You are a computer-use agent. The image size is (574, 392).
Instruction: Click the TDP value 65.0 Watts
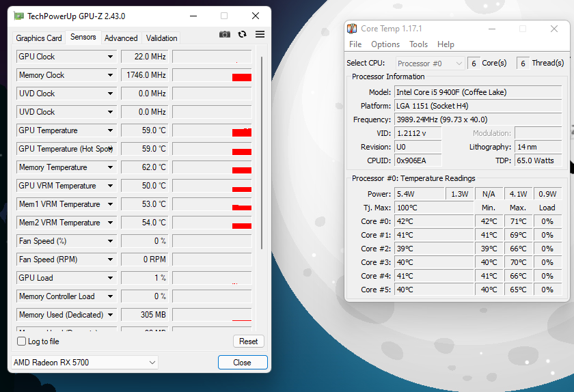pyautogui.click(x=538, y=160)
